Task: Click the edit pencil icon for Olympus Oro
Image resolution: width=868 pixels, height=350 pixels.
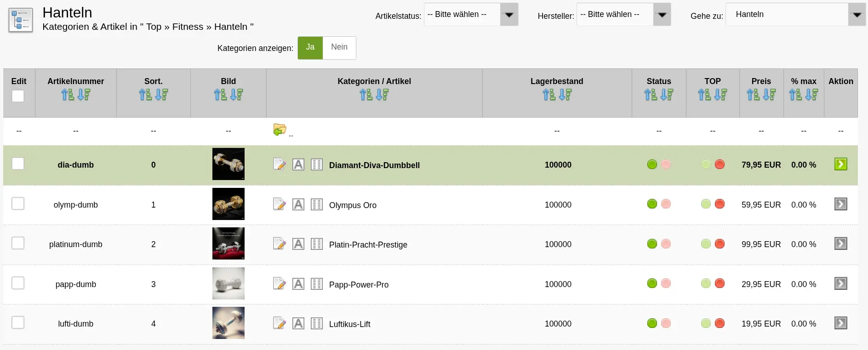Action: [279, 204]
